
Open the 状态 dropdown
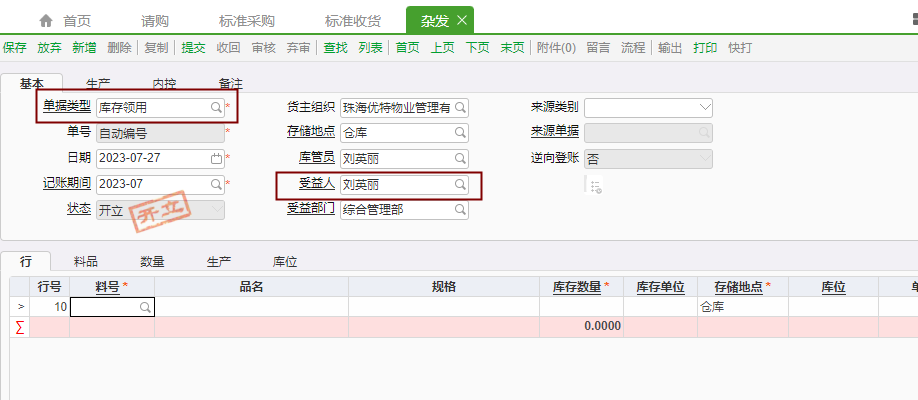216,210
